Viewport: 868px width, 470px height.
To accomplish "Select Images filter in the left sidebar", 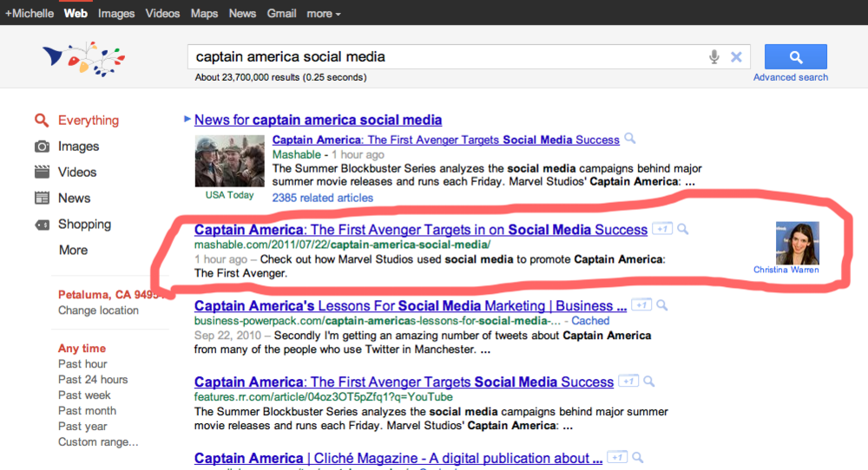I will point(79,147).
